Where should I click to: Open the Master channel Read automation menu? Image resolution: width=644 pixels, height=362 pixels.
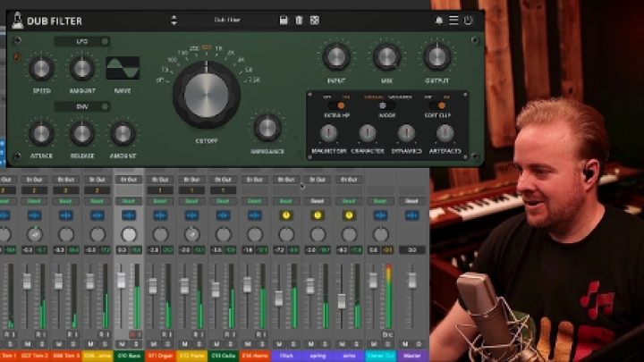[x=412, y=201]
